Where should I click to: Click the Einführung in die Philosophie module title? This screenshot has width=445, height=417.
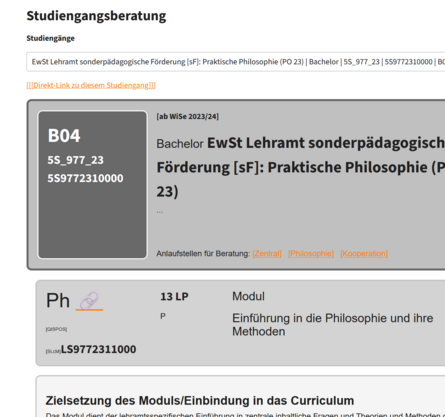pyautogui.click(x=333, y=325)
